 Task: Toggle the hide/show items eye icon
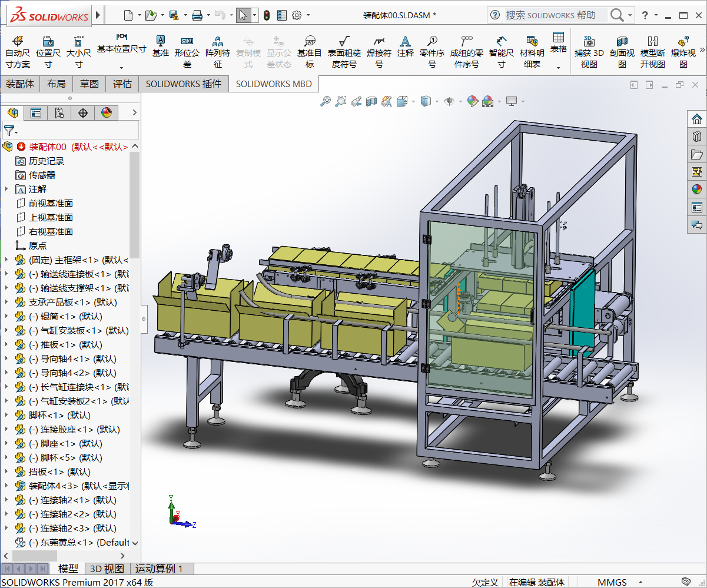(449, 102)
